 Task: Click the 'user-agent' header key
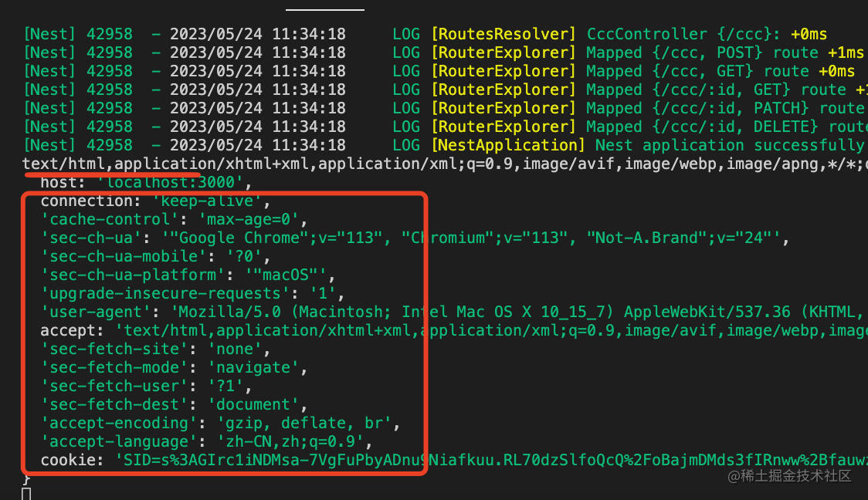[96, 312]
